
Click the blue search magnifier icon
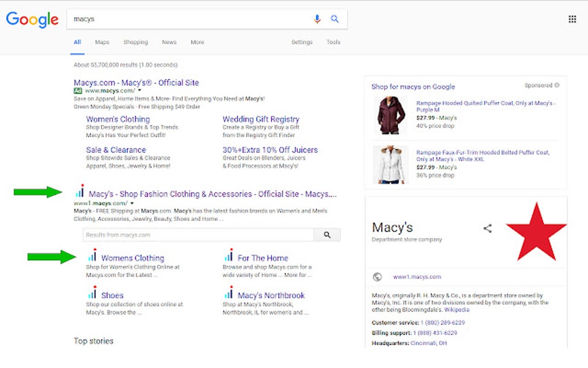click(x=334, y=19)
